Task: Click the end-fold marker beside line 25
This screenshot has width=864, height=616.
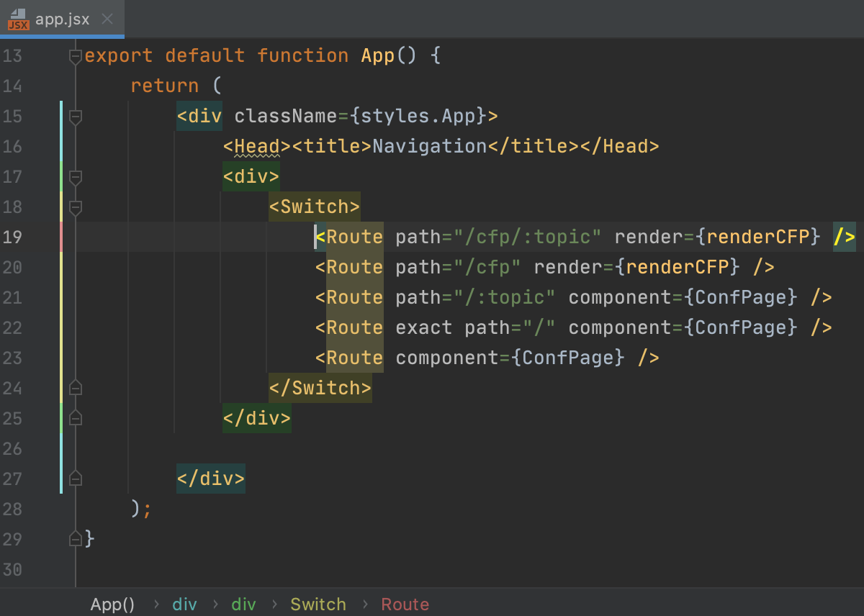Action: click(x=75, y=418)
